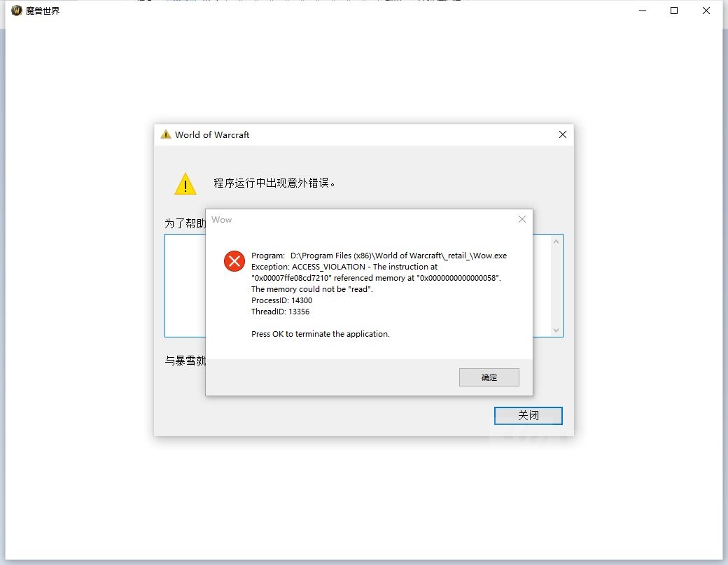
Task: Confirm with the 确定 button
Action: 489,377
